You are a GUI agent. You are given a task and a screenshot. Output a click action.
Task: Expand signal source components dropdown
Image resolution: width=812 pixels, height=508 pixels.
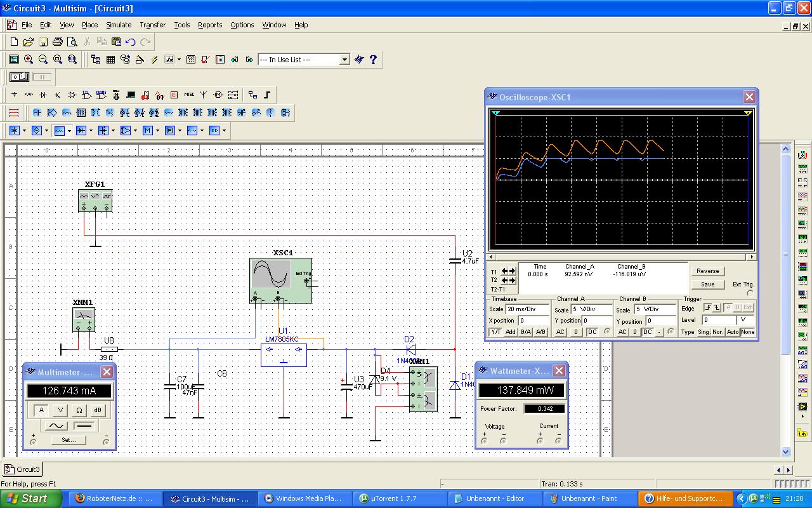[x=46, y=130]
